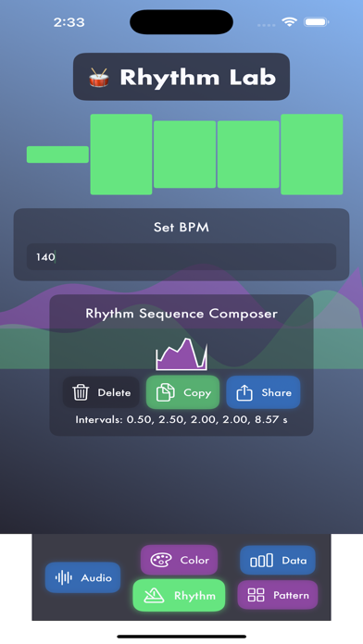363x644 pixels.
Task: Tap the Share upload arrow icon
Action: point(244,392)
